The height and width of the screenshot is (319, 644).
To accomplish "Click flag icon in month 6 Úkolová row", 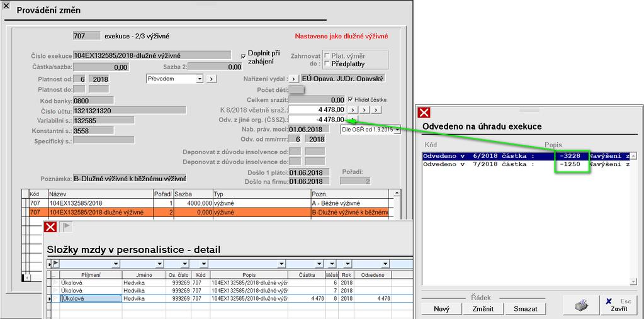I will [x=57, y=283].
